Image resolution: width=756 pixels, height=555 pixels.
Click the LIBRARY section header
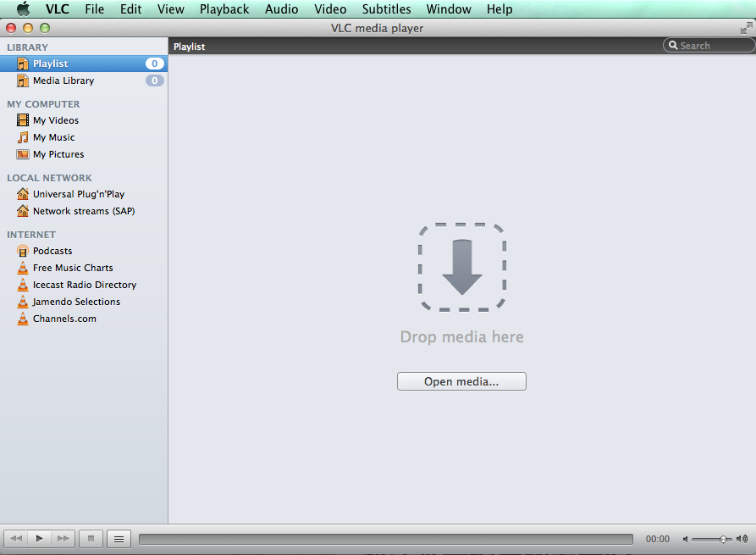point(27,47)
